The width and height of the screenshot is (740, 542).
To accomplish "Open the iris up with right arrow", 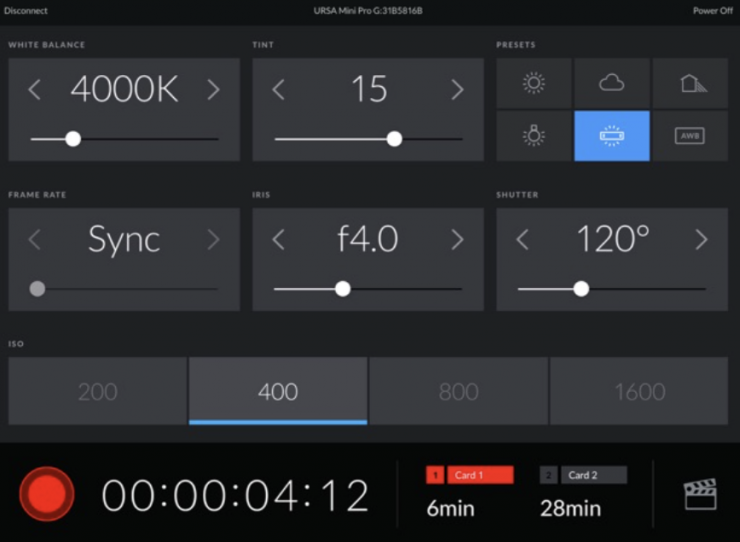I will [457, 240].
